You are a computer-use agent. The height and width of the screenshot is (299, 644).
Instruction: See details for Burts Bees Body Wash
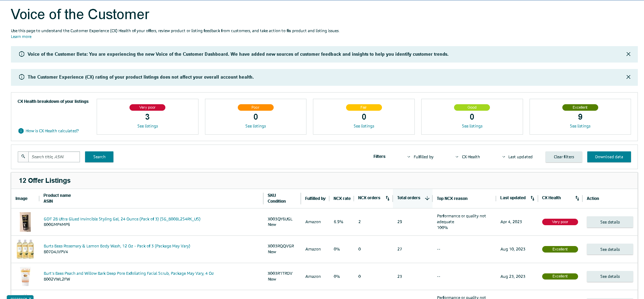[x=610, y=249]
